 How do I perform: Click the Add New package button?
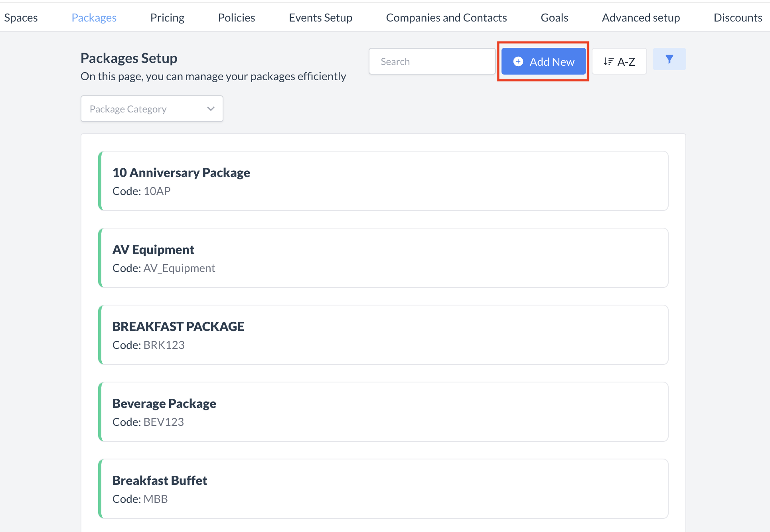pyautogui.click(x=543, y=61)
